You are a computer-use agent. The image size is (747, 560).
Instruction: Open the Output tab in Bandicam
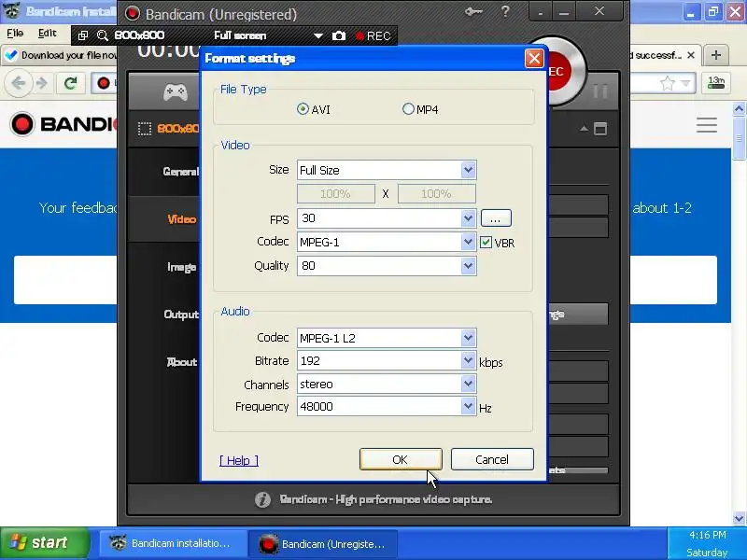click(181, 315)
